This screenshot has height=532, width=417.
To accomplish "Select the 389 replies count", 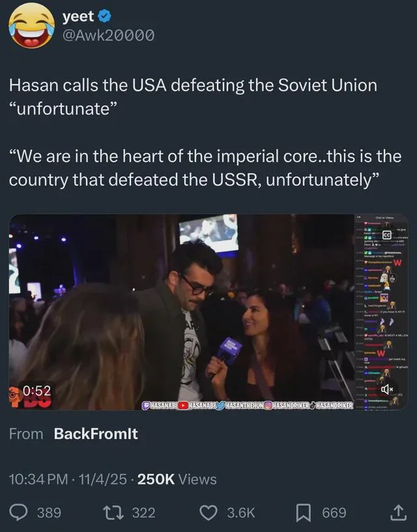I will pos(50,512).
